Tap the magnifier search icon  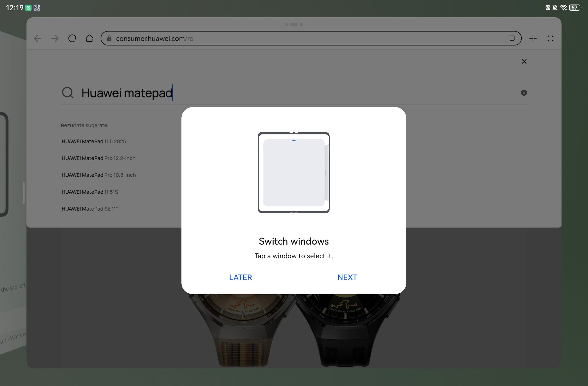(x=68, y=93)
